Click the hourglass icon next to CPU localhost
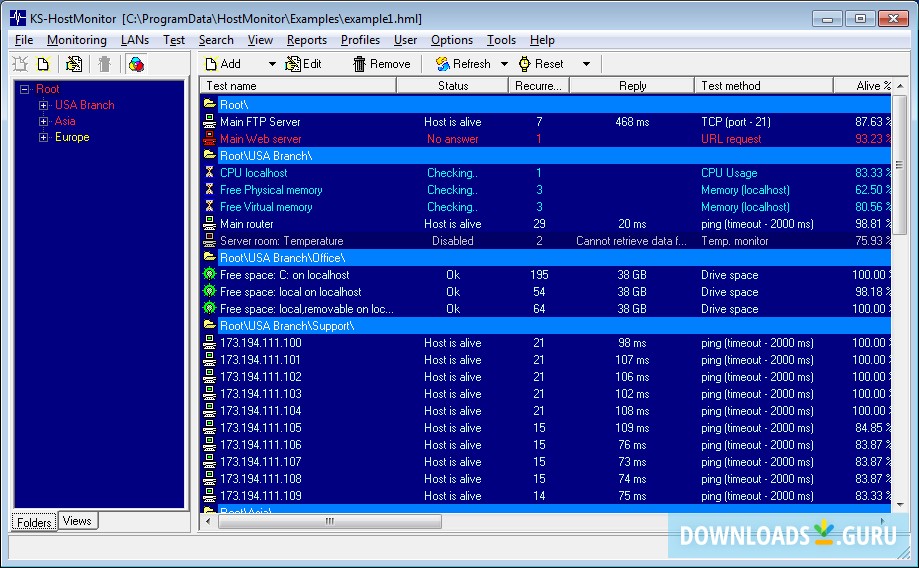 pos(209,173)
